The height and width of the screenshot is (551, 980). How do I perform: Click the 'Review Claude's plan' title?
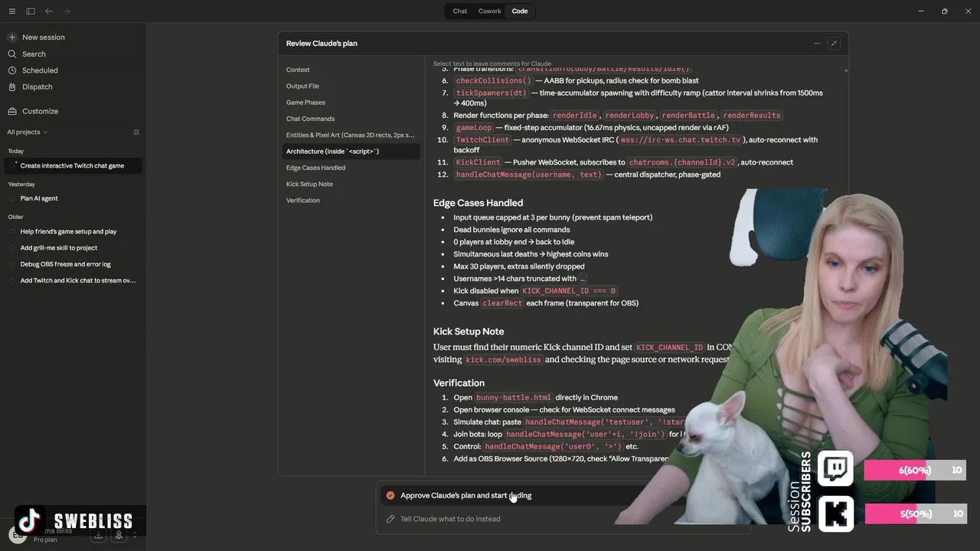pyautogui.click(x=322, y=44)
